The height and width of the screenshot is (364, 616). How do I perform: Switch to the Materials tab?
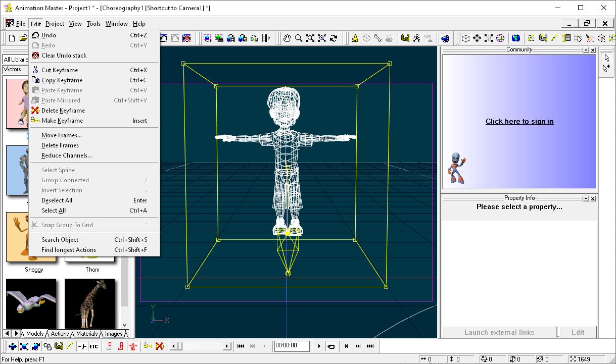pyautogui.click(x=86, y=333)
